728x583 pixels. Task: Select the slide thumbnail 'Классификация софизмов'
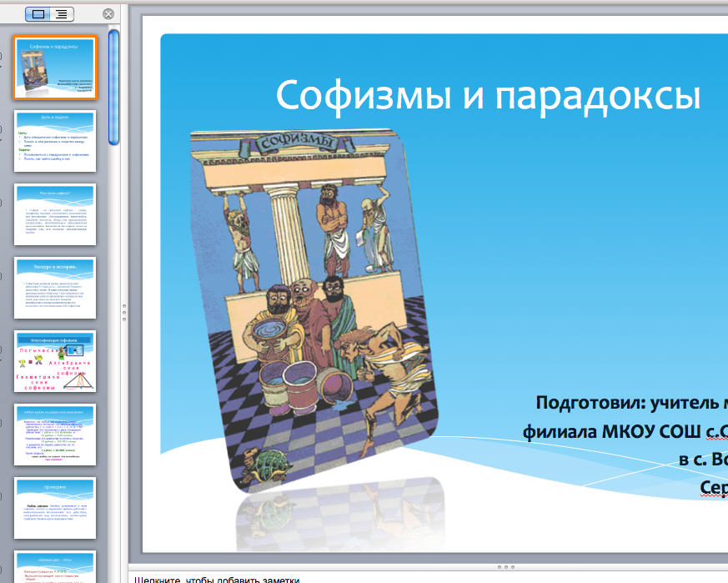[55, 361]
